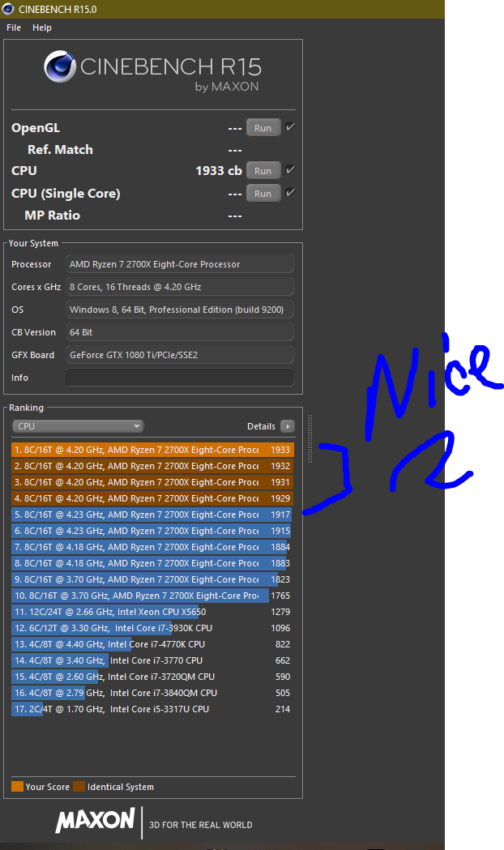Open the File menu
The image size is (504, 850).
[14, 28]
